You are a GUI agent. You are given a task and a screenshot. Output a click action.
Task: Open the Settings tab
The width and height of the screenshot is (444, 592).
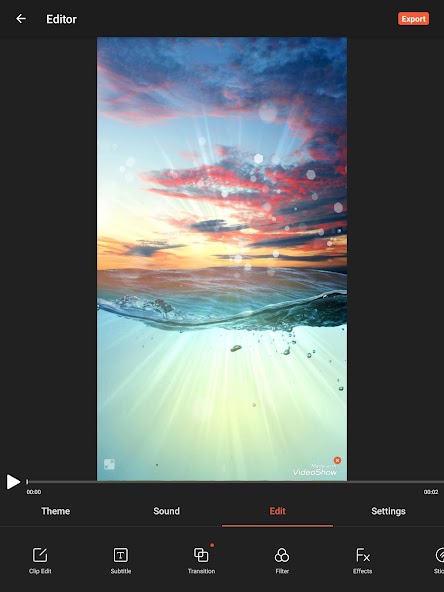[x=388, y=511]
